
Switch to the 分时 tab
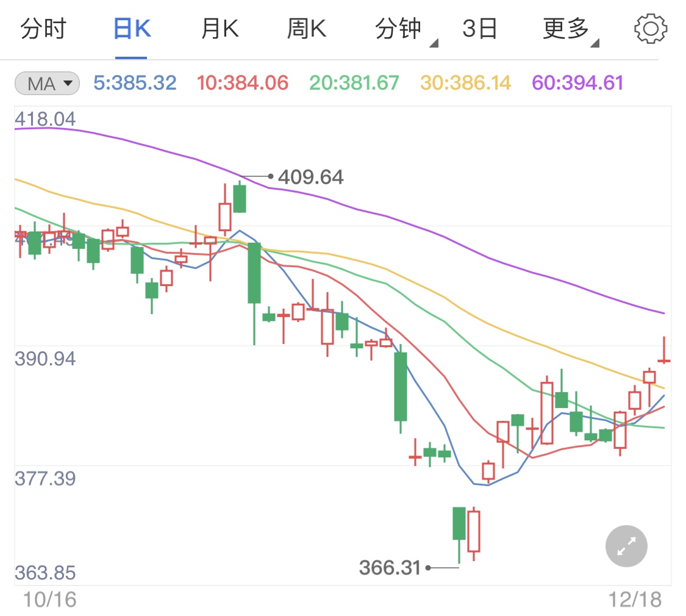(x=43, y=29)
